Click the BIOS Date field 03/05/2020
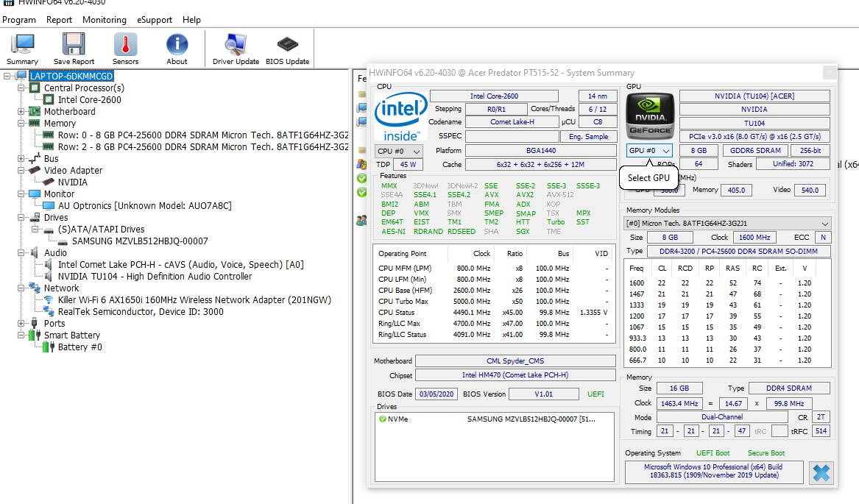This screenshot has height=504, width=859. (x=436, y=394)
